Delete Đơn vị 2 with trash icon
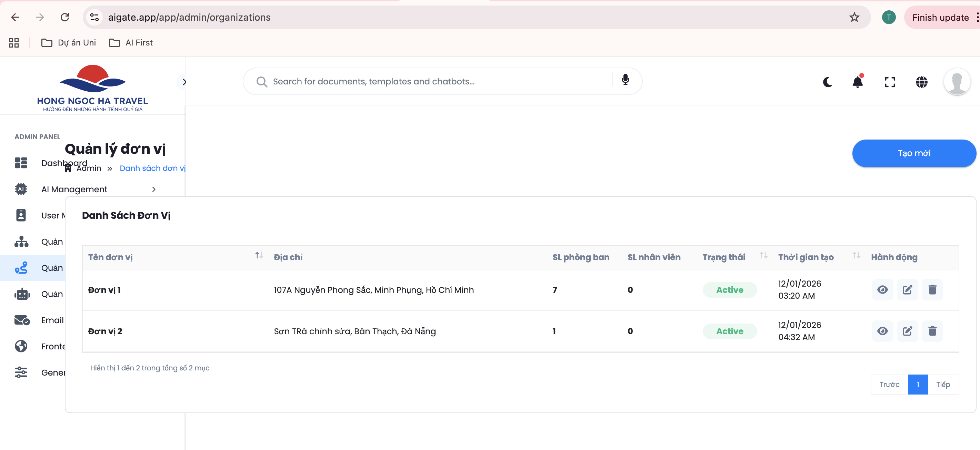 pos(932,331)
